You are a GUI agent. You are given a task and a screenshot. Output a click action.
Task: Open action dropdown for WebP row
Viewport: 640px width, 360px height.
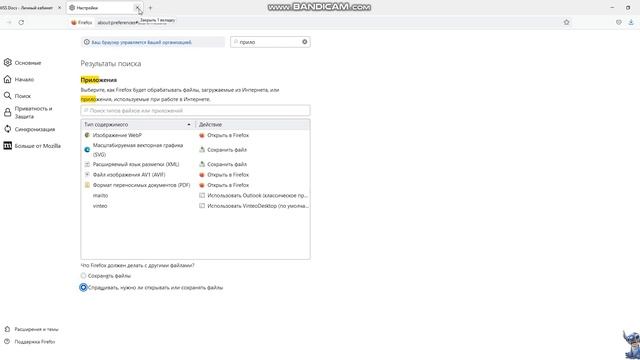253,135
